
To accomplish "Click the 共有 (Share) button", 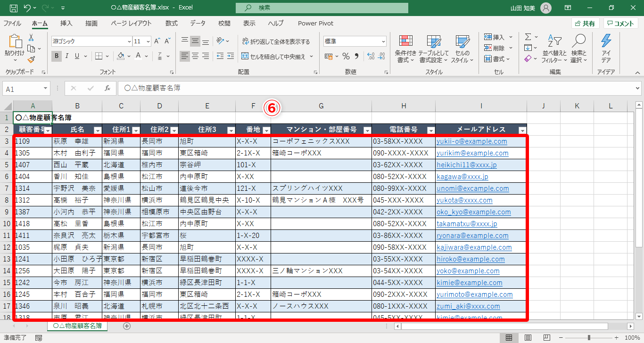I will [585, 24].
